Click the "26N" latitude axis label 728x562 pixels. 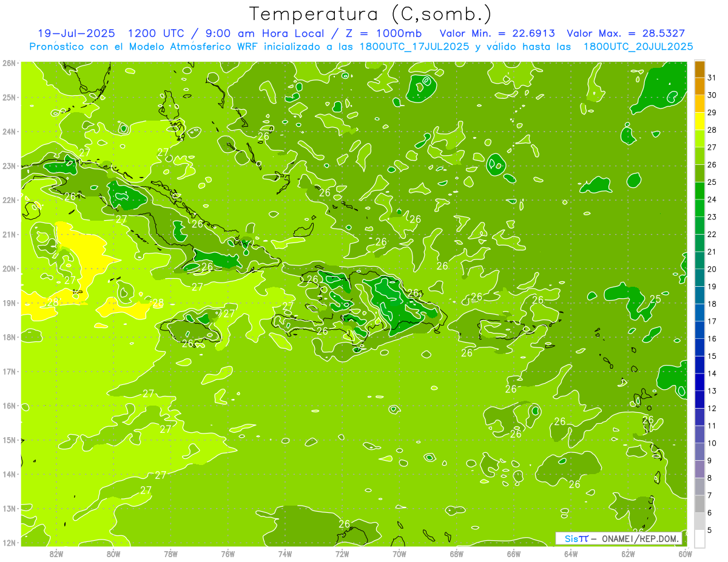coord(8,63)
